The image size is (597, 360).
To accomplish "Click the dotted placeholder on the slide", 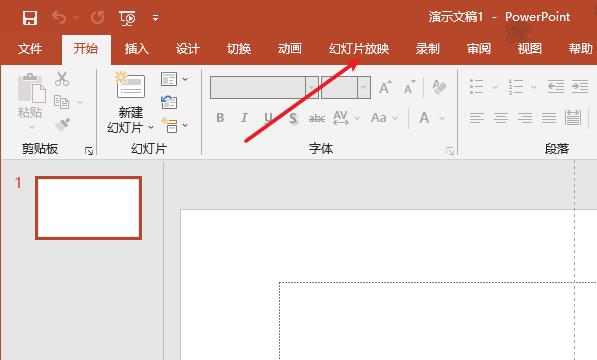I will point(438,321).
